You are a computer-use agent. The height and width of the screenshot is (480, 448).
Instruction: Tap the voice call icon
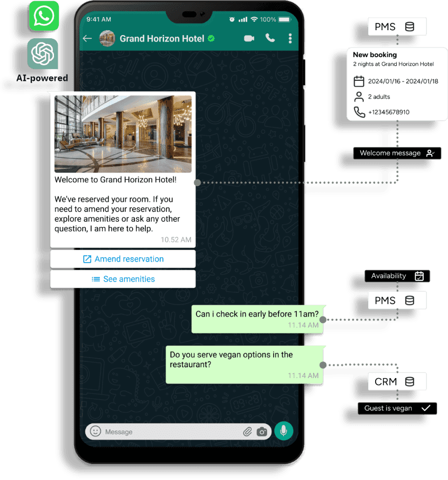[270, 38]
